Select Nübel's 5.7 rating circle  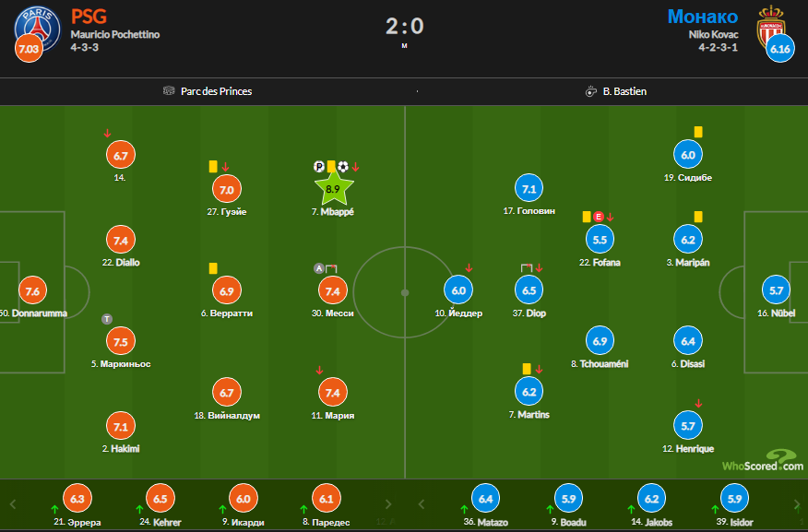pos(776,290)
